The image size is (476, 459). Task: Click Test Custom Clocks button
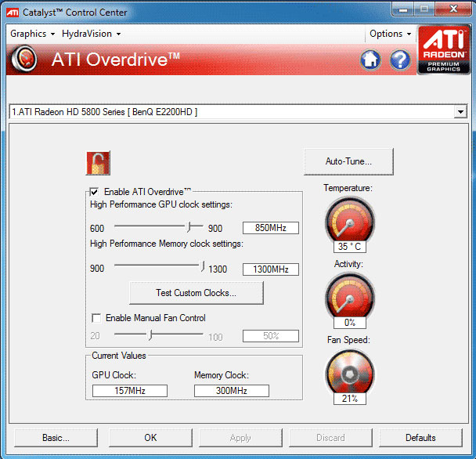[196, 292]
